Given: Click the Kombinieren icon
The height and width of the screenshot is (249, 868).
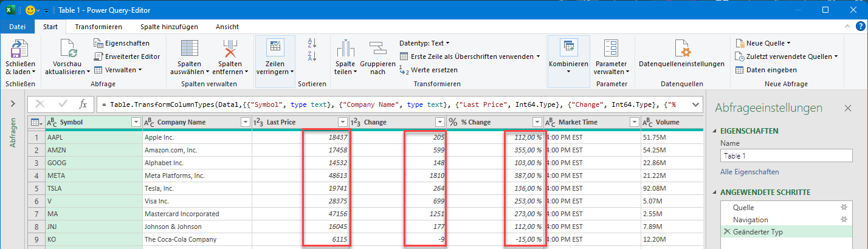Looking at the screenshot, I should pyautogui.click(x=568, y=48).
